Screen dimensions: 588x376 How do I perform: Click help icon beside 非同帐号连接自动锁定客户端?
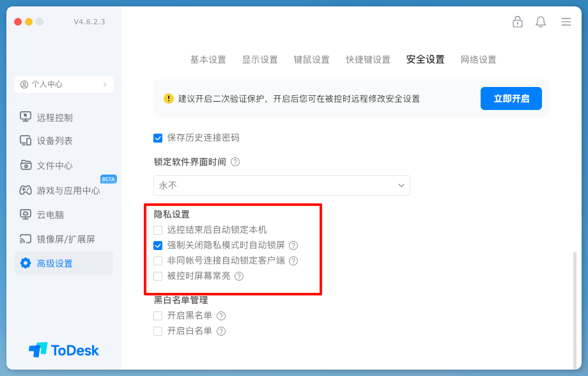coord(293,261)
